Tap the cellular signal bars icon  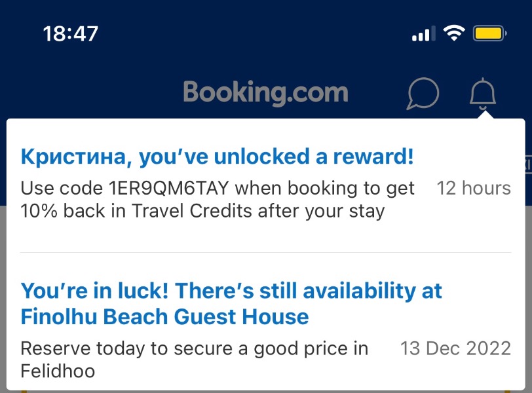coord(423,33)
